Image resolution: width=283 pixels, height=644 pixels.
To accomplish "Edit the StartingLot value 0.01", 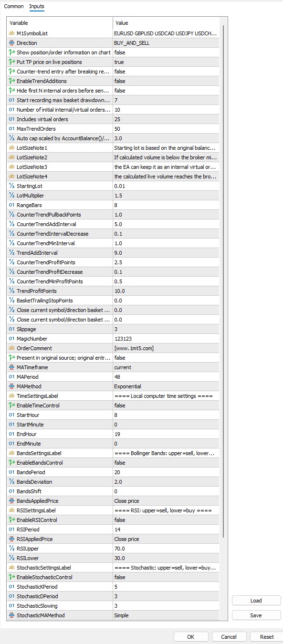I will point(166,186).
